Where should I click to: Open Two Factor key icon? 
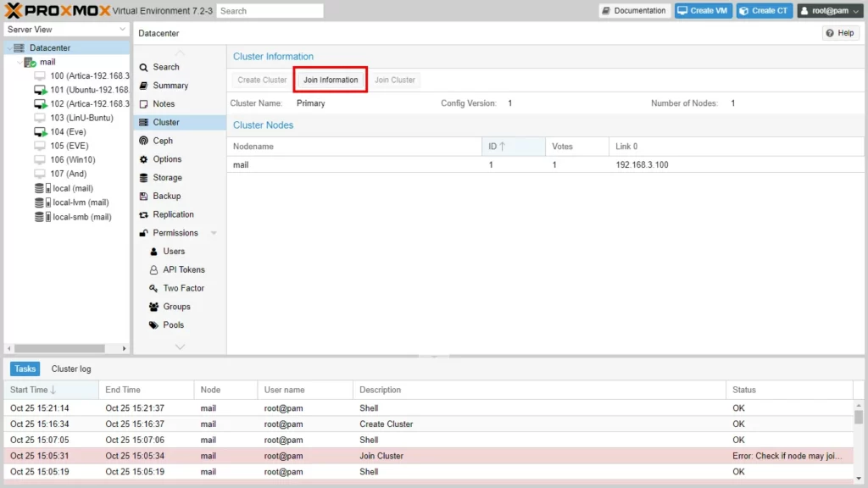tap(153, 289)
